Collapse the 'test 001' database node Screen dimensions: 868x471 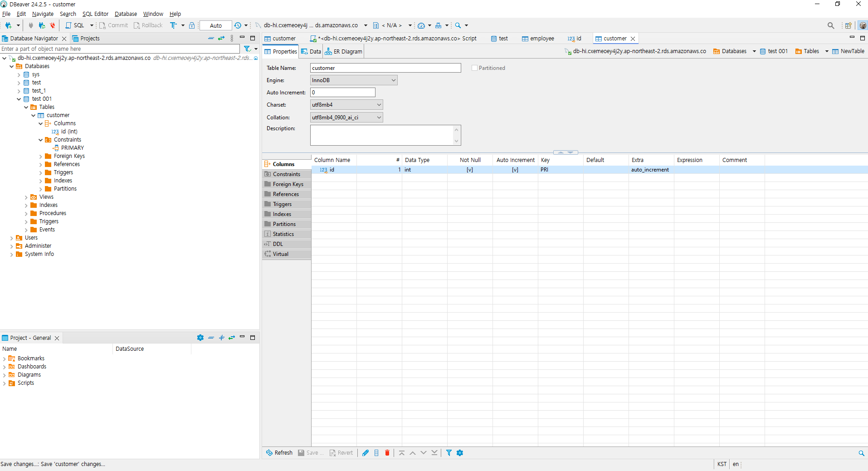point(19,99)
